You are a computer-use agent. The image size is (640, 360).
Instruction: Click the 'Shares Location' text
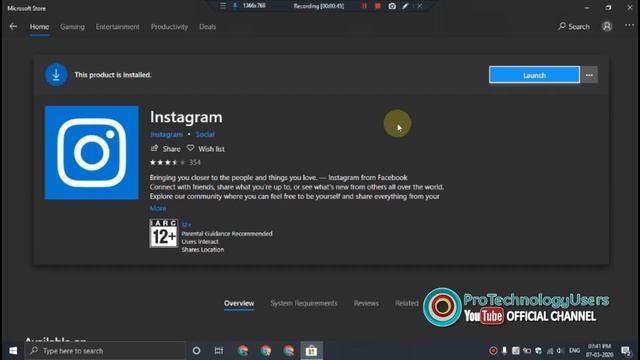pyautogui.click(x=202, y=249)
